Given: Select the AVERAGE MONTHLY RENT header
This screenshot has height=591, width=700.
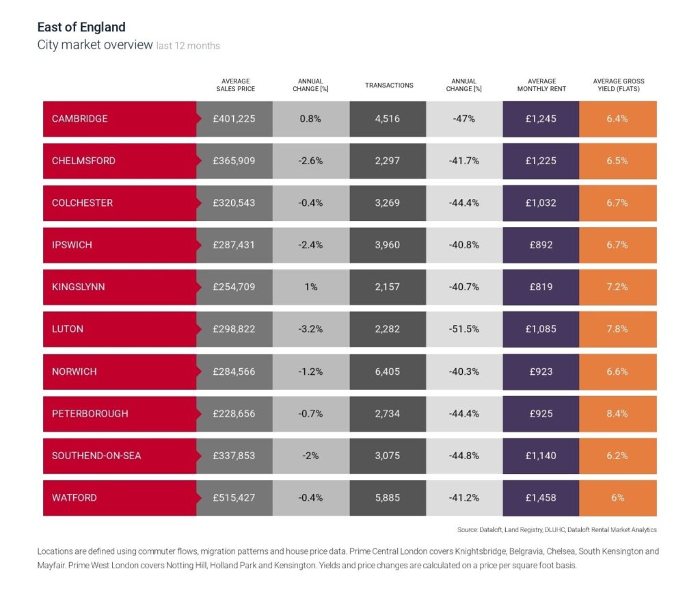Looking at the screenshot, I should coord(541,85).
